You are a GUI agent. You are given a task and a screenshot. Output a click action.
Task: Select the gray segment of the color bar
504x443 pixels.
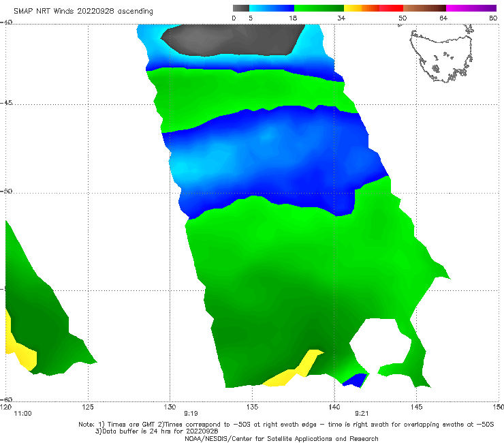(240, 8)
